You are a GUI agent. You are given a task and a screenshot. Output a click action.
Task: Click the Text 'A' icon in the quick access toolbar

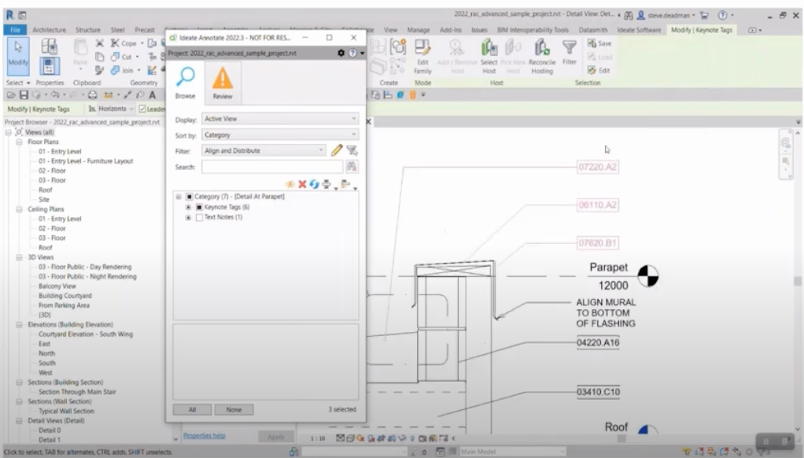point(152,95)
